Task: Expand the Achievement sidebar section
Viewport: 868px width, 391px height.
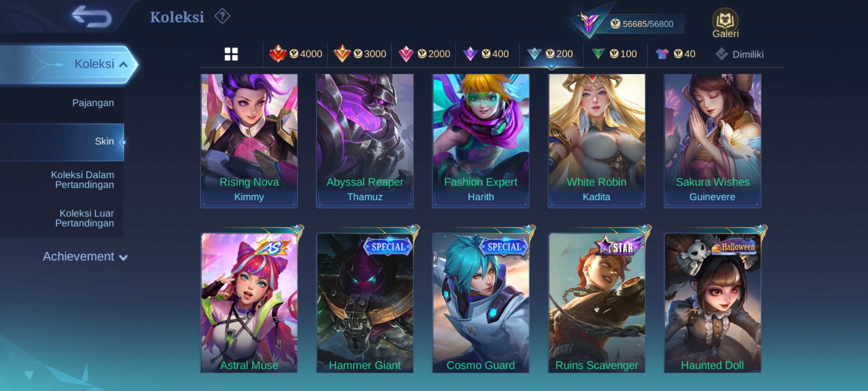Action: pyautogui.click(x=85, y=257)
